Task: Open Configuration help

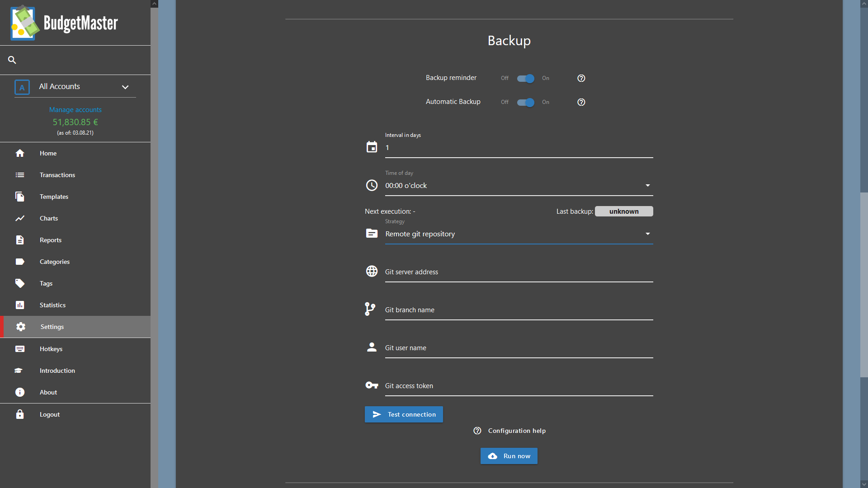Action: [509, 431]
